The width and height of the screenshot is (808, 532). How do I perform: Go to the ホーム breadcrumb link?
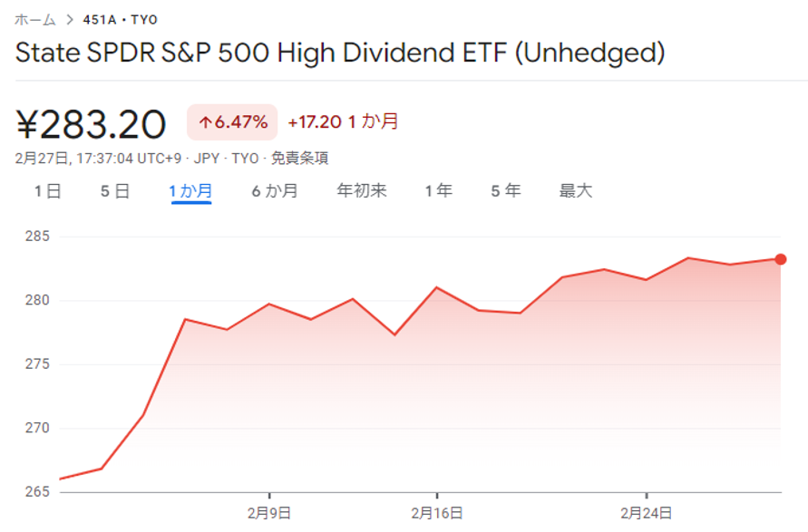pos(34,19)
